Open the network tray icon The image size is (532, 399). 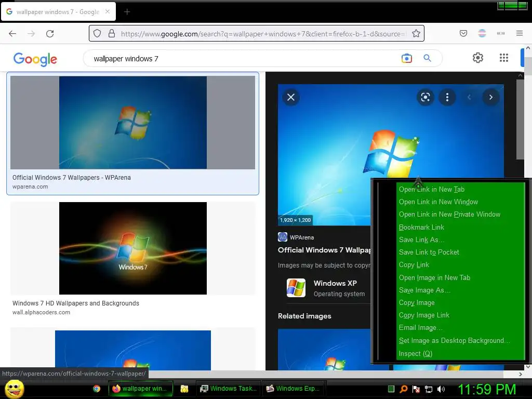[x=429, y=389]
